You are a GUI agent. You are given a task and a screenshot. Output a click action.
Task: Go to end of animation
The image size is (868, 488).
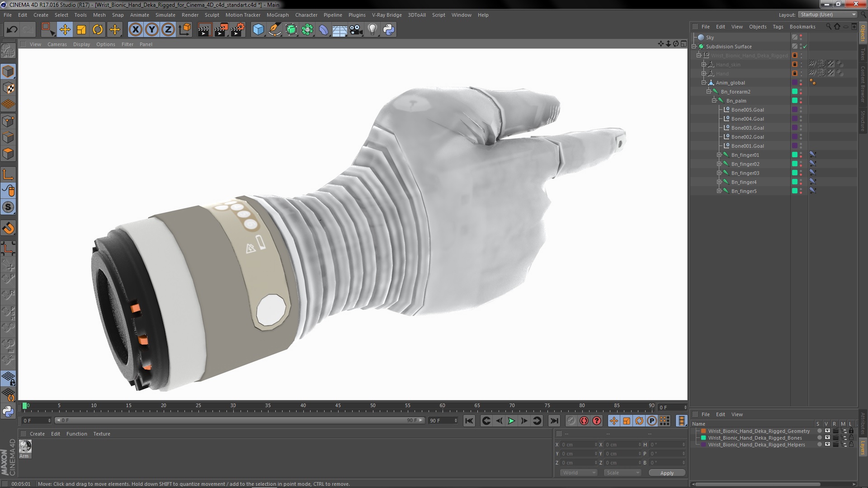point(554,421)
